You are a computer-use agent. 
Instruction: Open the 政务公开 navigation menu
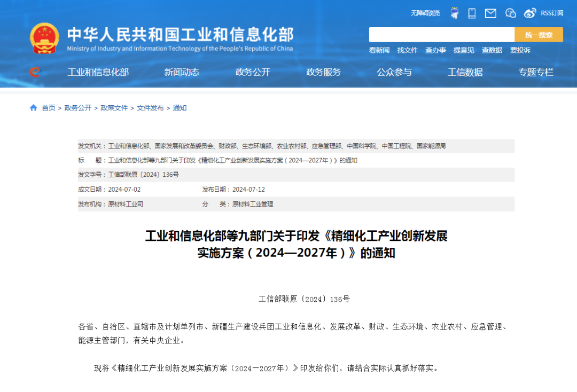point(253,72)
